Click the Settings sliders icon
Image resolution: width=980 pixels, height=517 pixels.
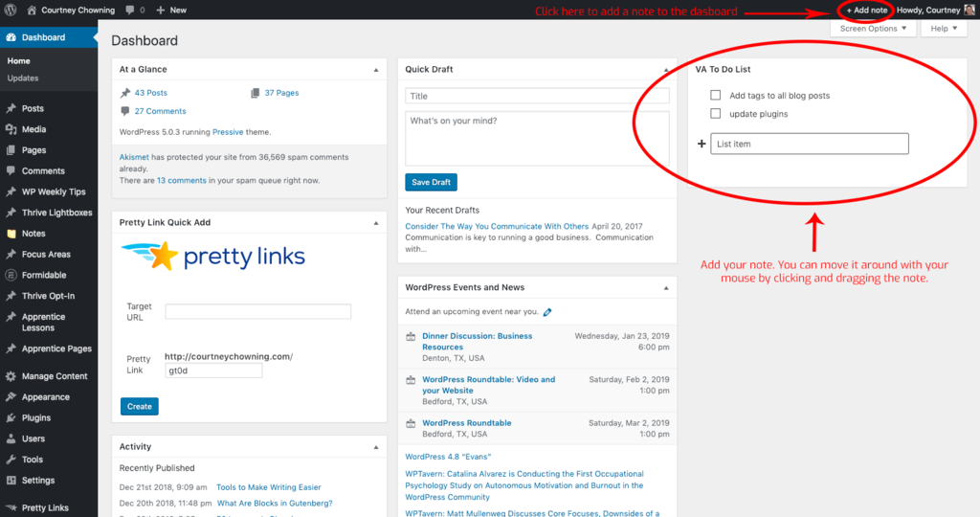11,480
